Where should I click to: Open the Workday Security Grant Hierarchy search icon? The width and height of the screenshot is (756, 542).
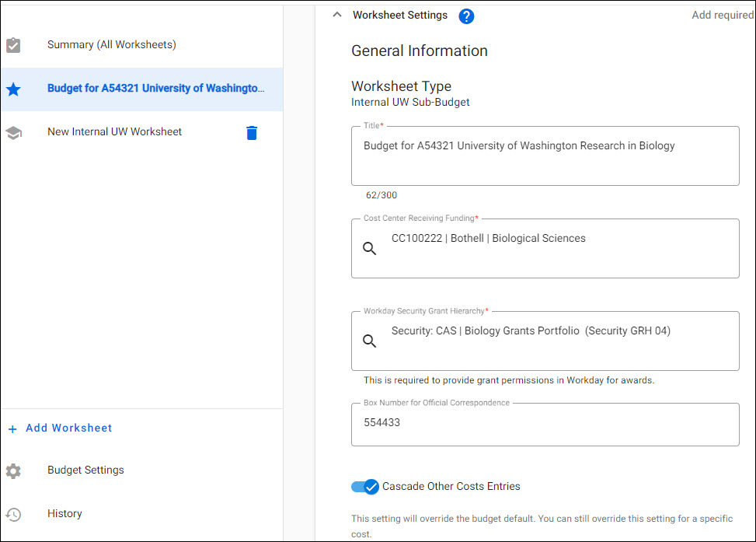[x=369, y=341]
